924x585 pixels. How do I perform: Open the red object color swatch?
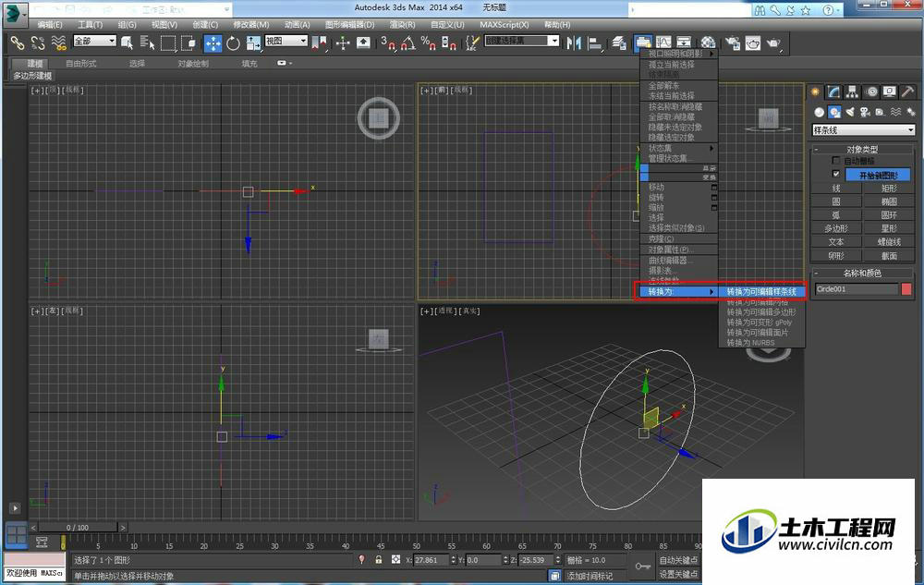click(x=906, y=288)
